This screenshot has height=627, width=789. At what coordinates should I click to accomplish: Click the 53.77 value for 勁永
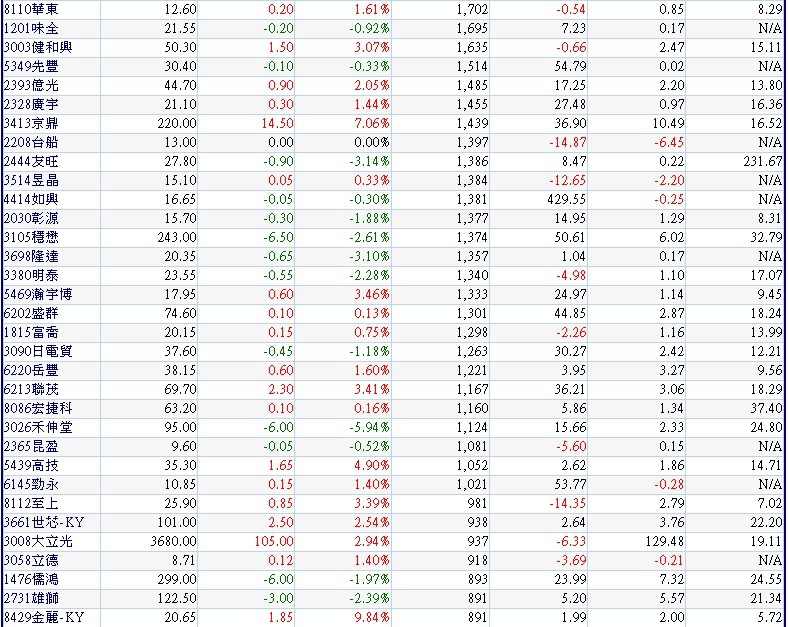pyautogui.click(x=570, y=485)
